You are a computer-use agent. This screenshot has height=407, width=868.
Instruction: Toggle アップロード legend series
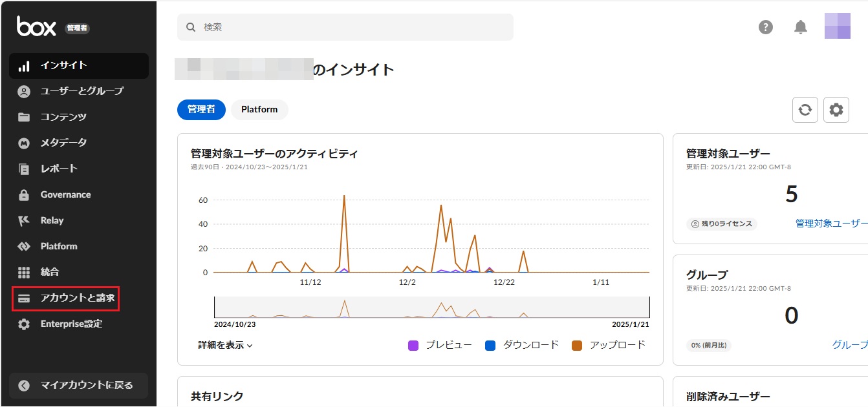(x=609, y=345)
